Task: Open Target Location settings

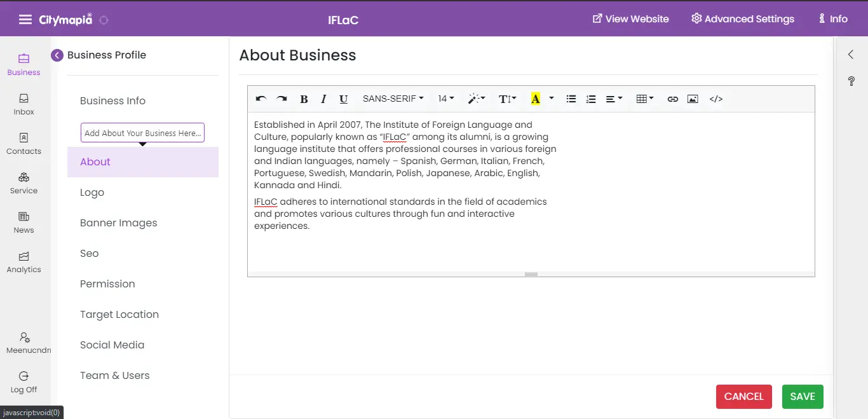Action: click(119, 314)
